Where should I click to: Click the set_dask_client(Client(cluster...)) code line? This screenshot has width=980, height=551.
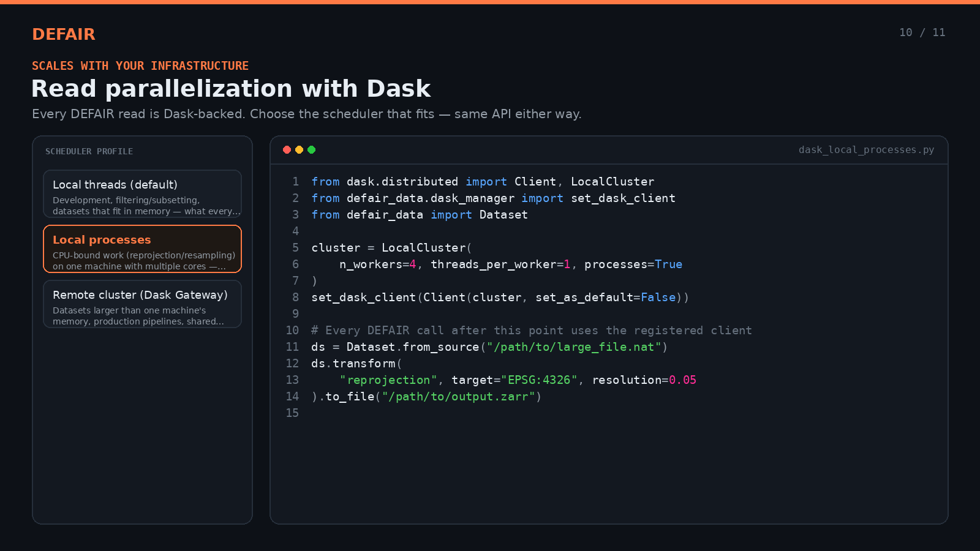tap(500, 298)
